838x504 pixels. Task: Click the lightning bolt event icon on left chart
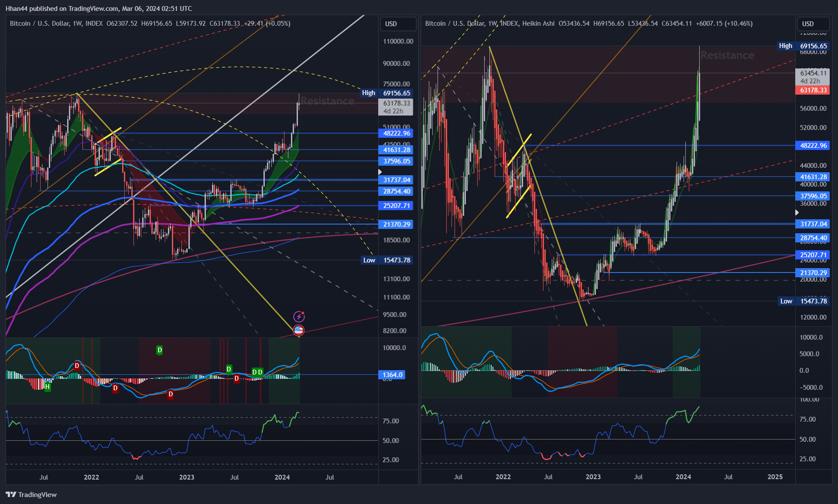[299, 317]
